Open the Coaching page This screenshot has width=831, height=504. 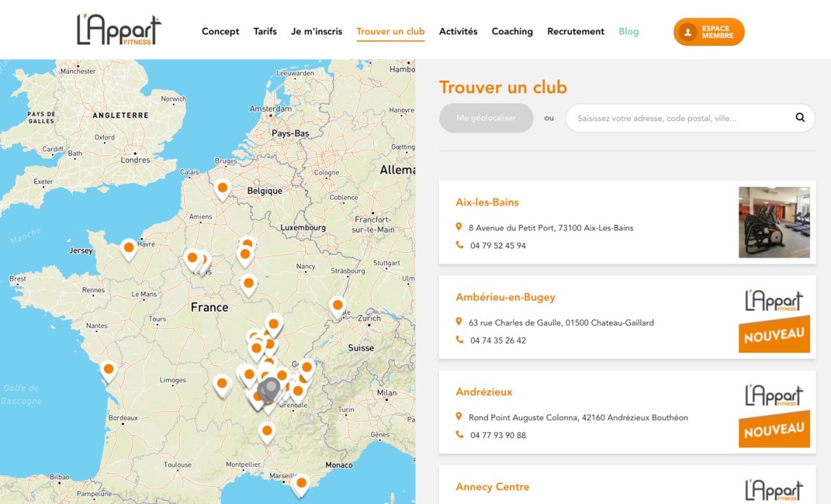pos(512,31)
